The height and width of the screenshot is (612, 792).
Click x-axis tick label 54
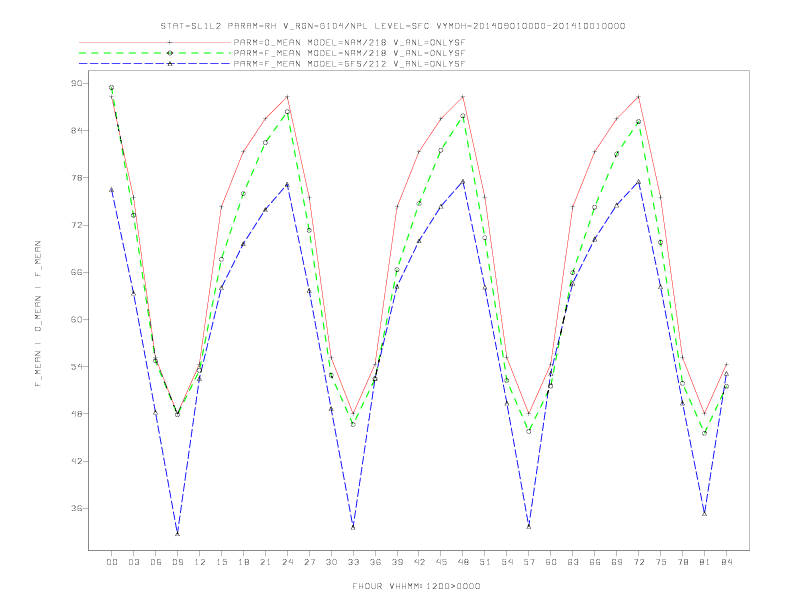507,562
